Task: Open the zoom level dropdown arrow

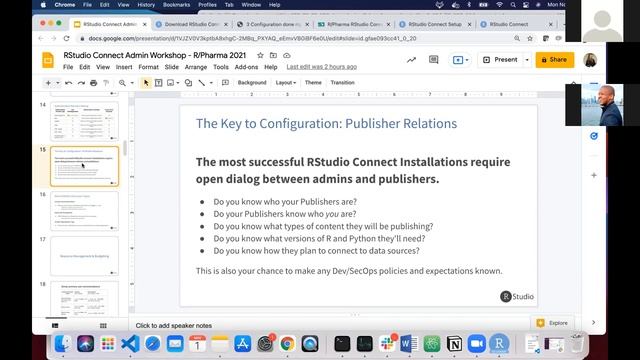Action: [x=132, y=83]
